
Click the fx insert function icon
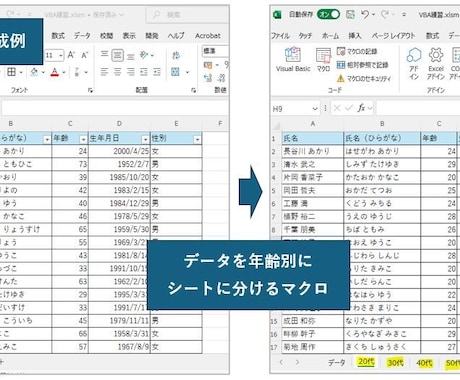click(x=361, y=108)
